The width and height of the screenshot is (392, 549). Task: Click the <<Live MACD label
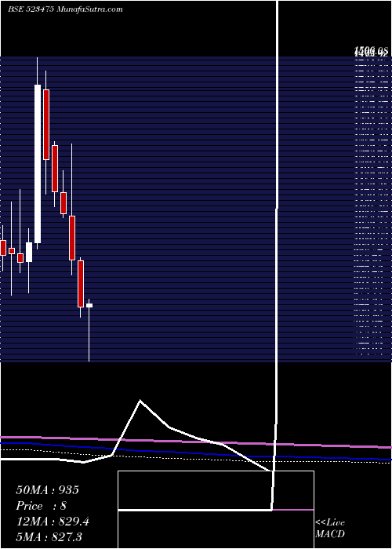click(x=330, y=528)
